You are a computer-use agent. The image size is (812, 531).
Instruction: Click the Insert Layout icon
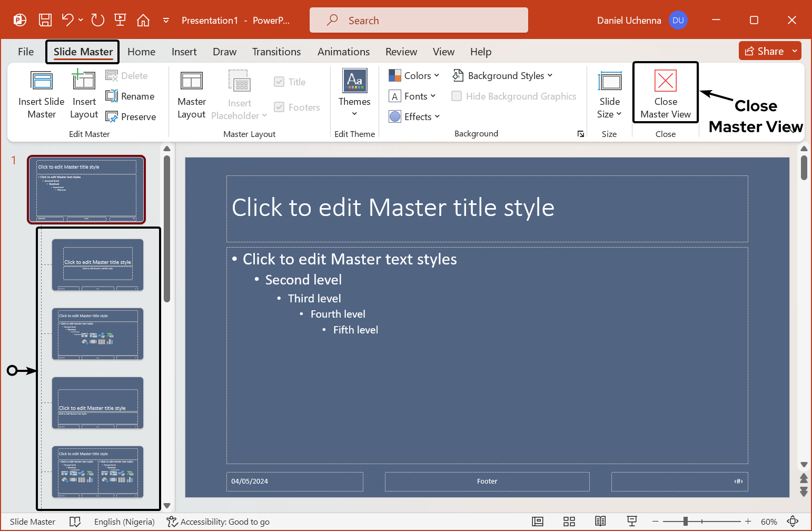click(84, 81)
